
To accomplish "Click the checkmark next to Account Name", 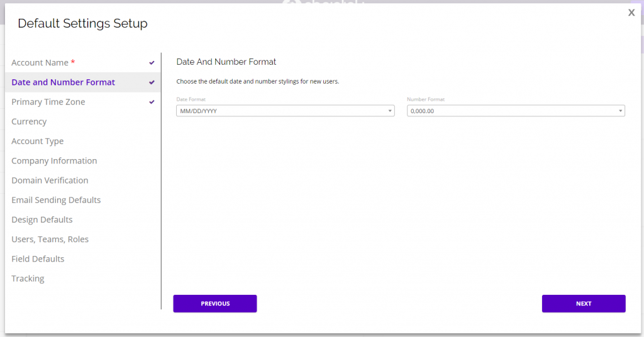I will pyautogui.click(x=152, y=63).
